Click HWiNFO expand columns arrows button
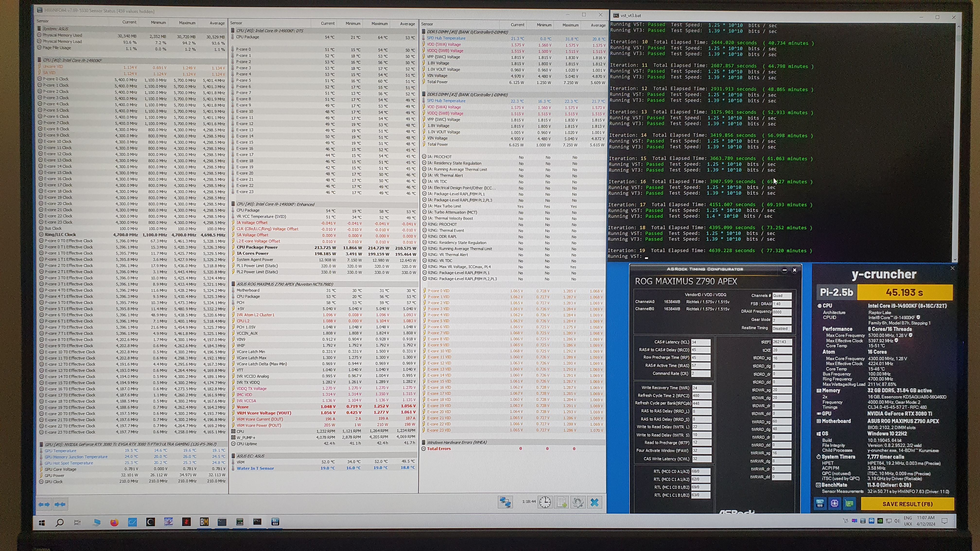This screenshot has height=551, width=980. (44, 504)
